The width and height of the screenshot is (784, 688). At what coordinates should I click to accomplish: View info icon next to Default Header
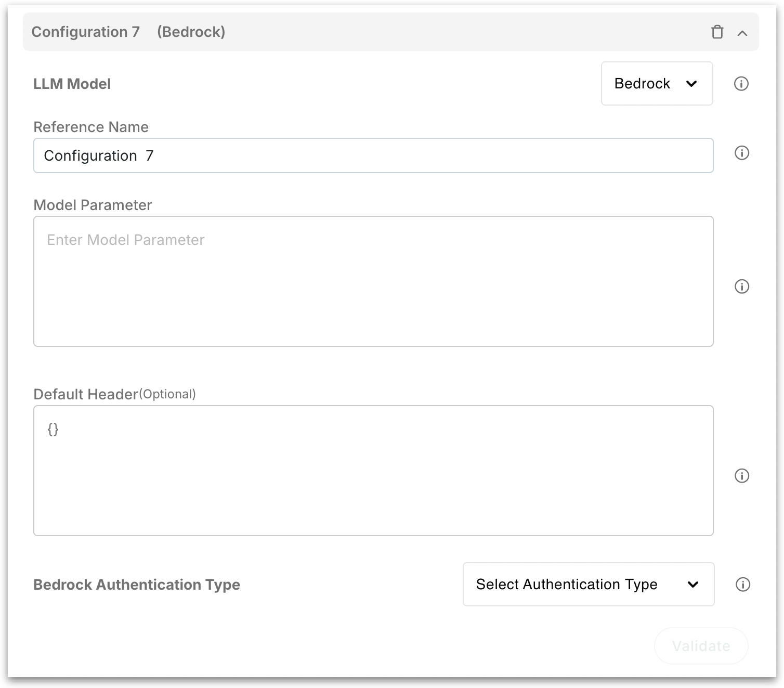[741, 476]
